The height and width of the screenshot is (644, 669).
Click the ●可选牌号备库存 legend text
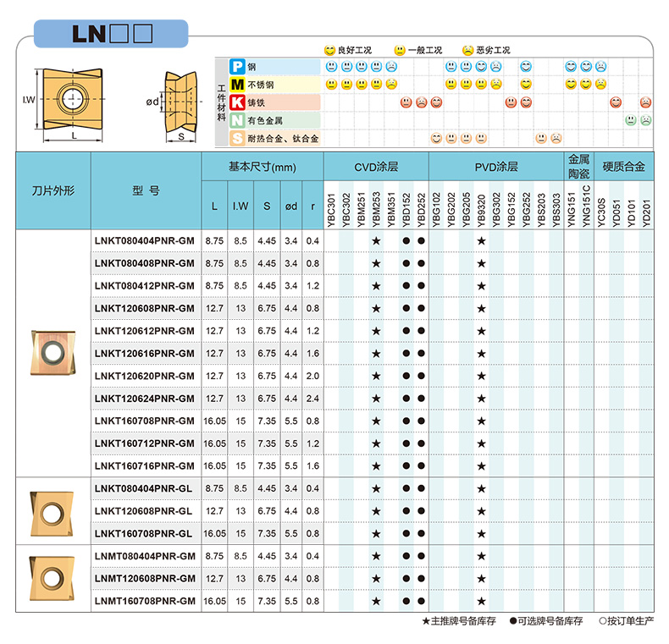546,621
